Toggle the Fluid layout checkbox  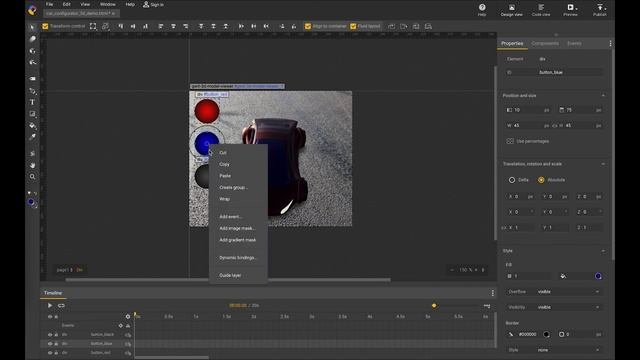click(353, 26)
